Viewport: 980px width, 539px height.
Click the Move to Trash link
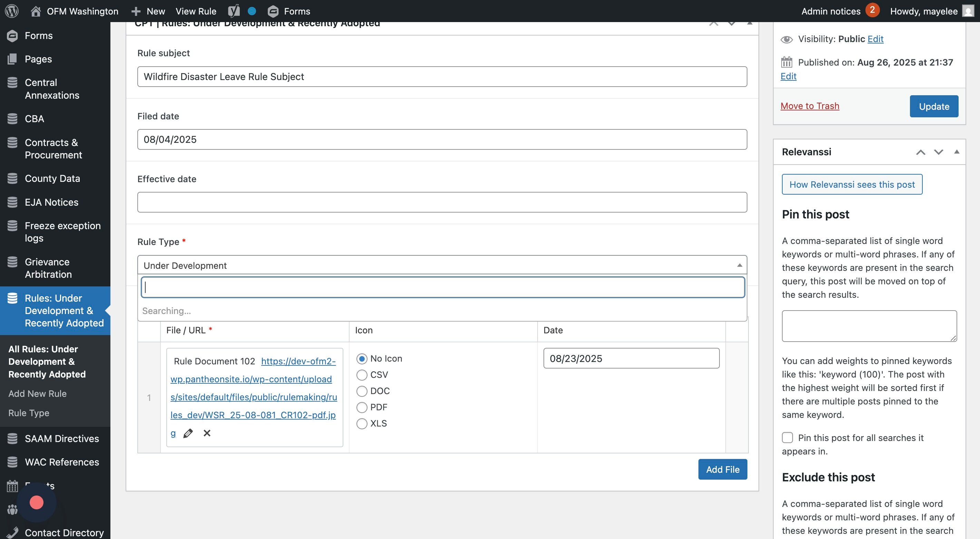click(810, 106)
